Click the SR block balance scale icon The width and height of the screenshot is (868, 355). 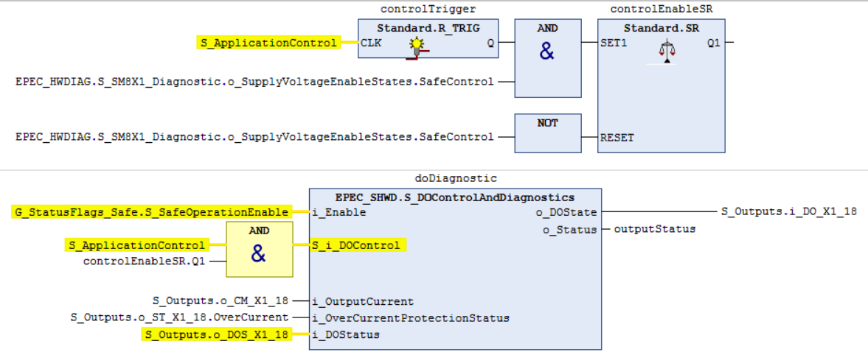[667, 53]
